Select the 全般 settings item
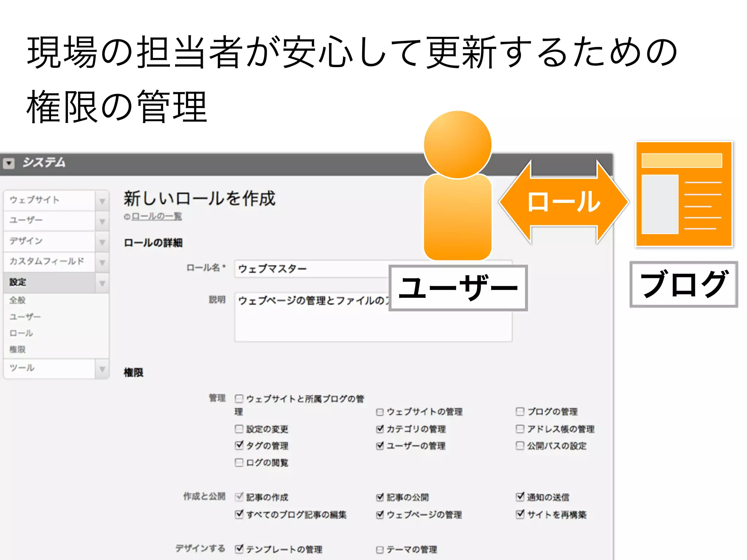 click(18, 300)
